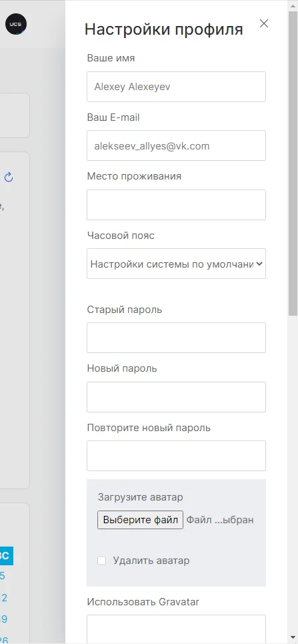Screen dimensions: 298x644
Task: Click the blue refresh arrow icon
Action: click(9, 178)
